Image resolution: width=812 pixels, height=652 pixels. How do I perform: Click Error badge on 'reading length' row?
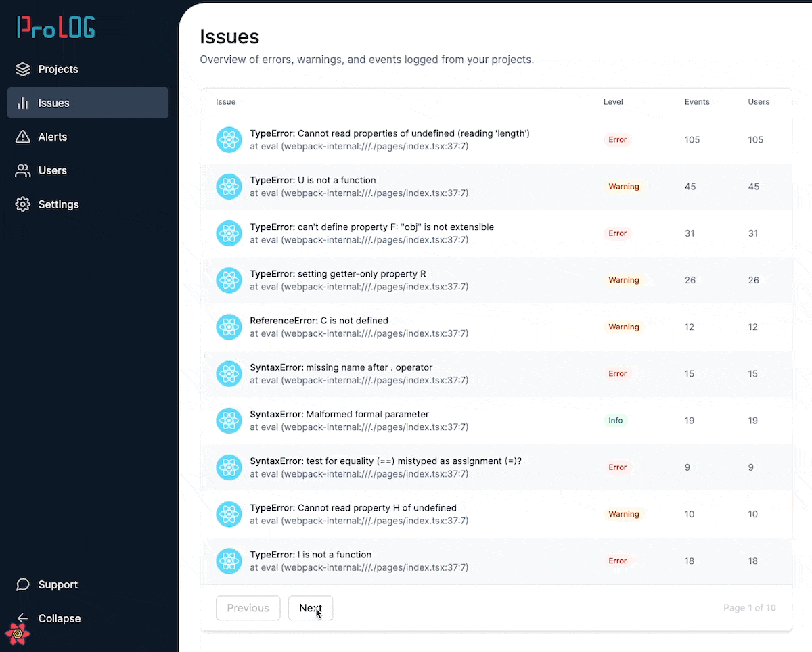(618, 140)
